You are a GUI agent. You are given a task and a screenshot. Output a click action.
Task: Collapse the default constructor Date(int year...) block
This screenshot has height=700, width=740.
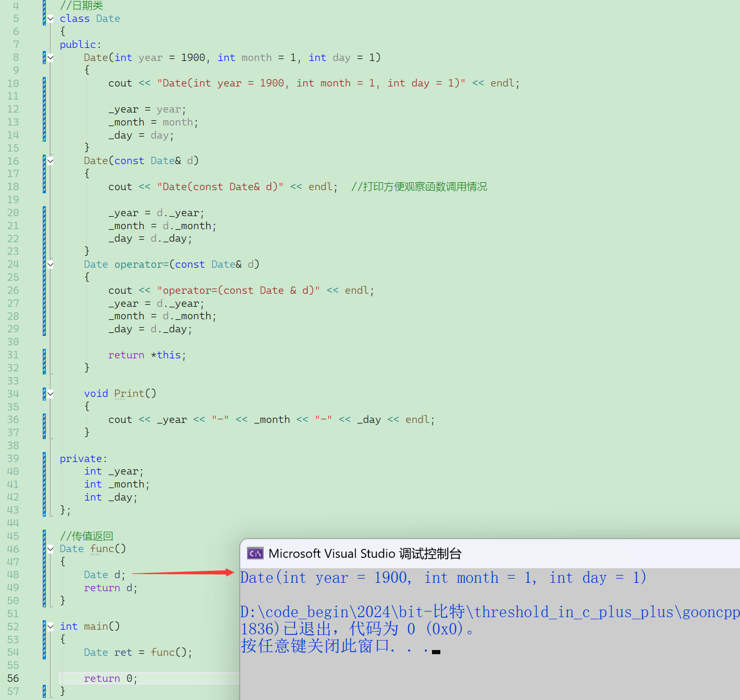[x=51, y=58]
